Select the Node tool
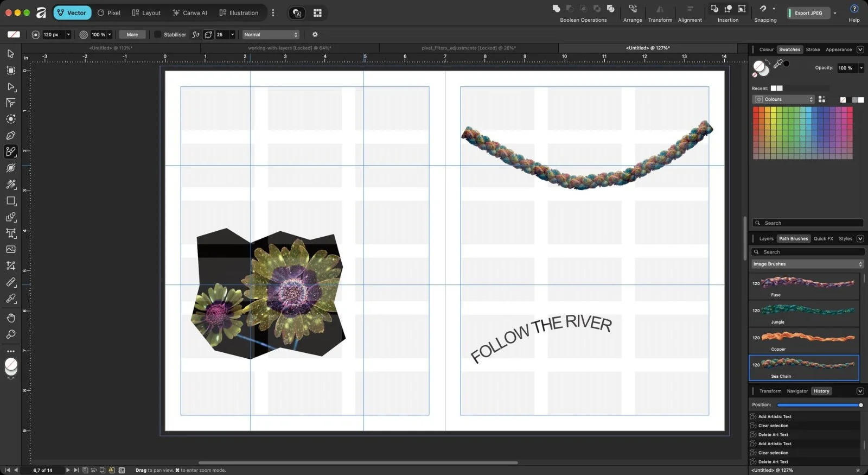This screenshot has height=475, width=868. [10, 86]
